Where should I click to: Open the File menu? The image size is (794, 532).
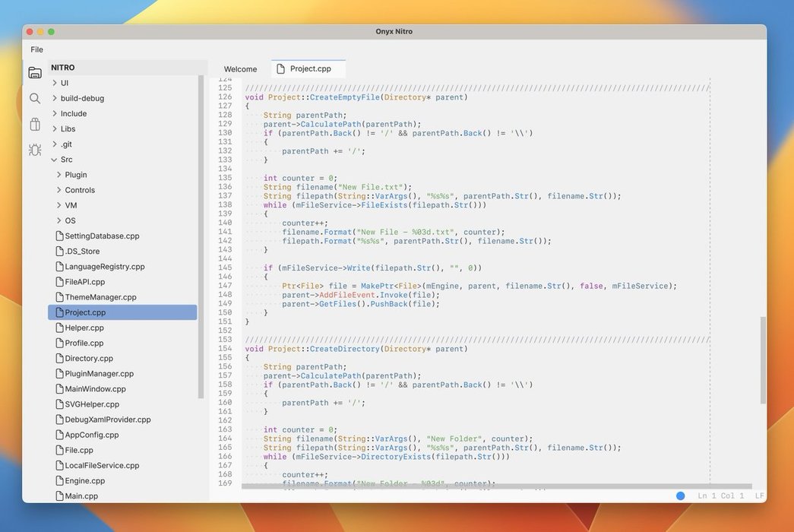click(36, 49)
